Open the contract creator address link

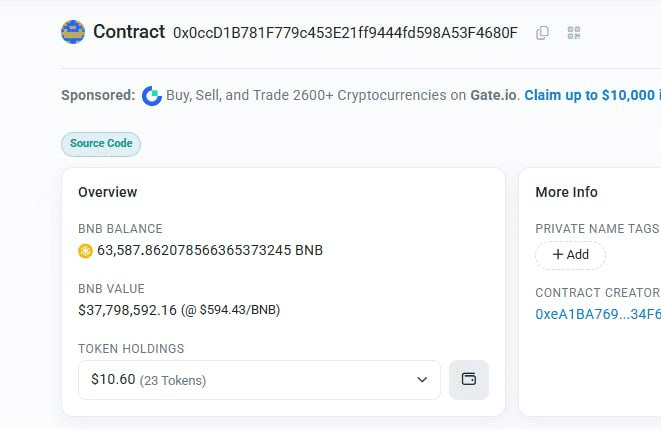coord(597,314)
